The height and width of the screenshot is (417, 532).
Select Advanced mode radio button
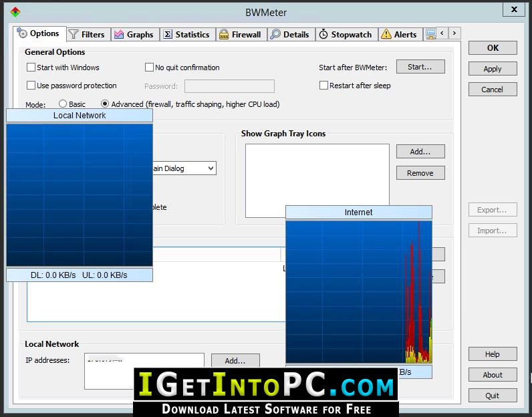click(x=105, y=104)
